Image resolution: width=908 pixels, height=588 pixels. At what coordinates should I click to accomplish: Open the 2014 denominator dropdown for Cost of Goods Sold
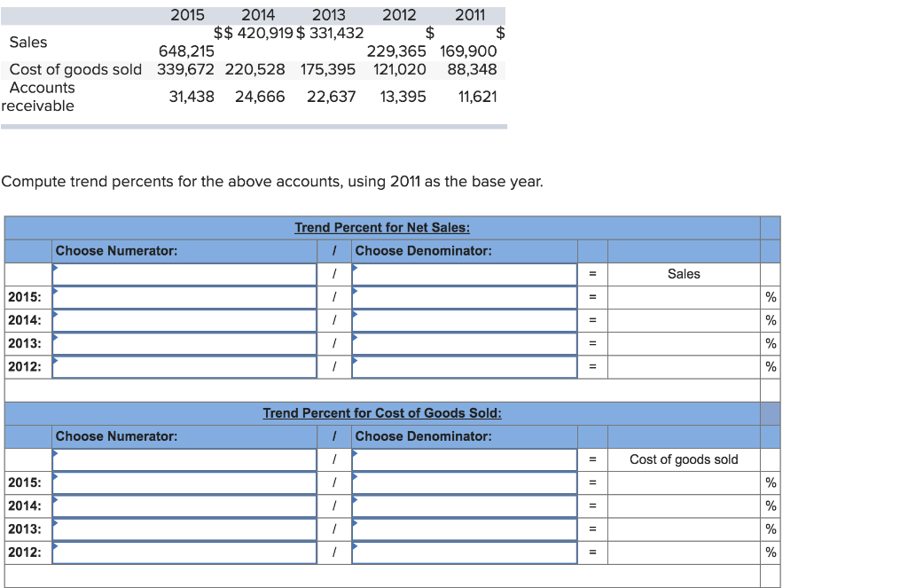pyautogui.click(x=461, y=506)
